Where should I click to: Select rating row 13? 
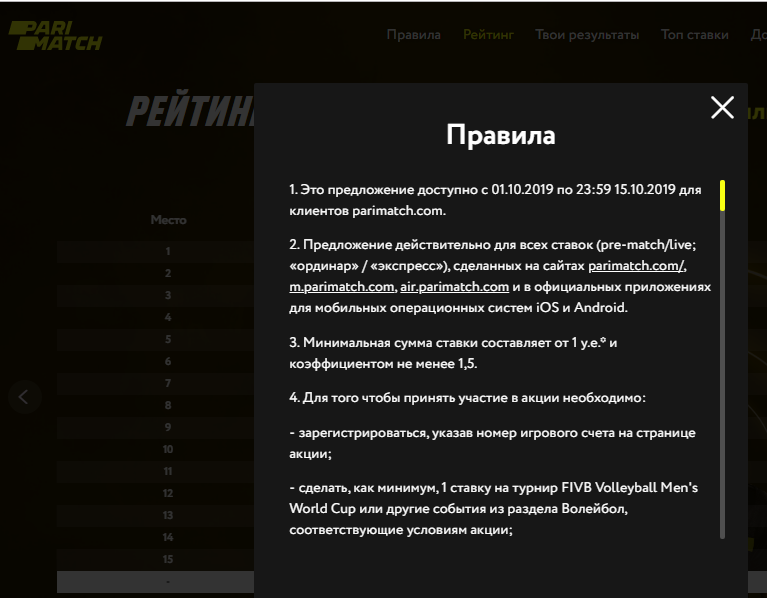156,515
